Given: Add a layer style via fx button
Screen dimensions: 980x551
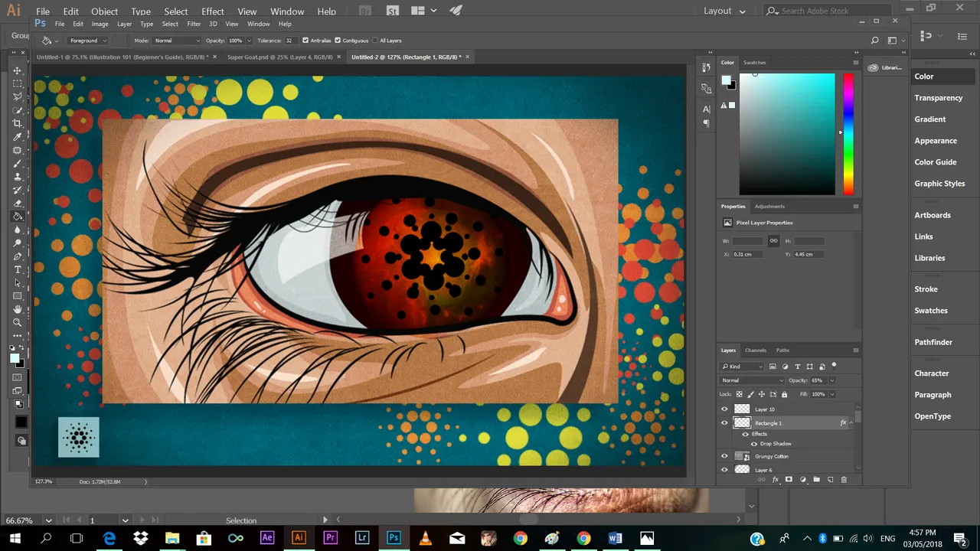Looking at the screenshot, I should pyautogui.click(x=775, y=479).
